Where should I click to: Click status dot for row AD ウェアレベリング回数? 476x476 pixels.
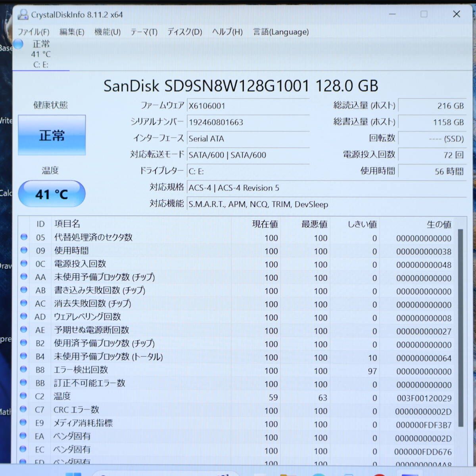tap(24, 316)
